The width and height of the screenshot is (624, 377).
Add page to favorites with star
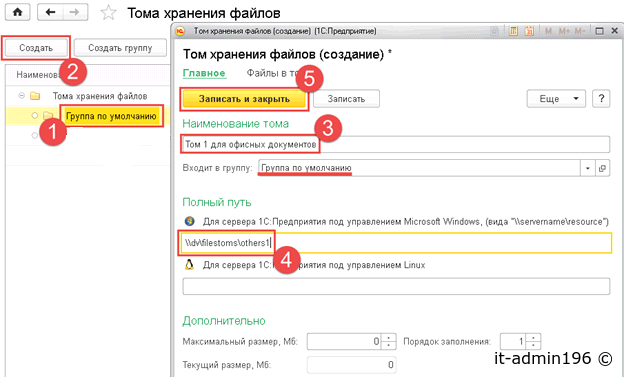pos(108,13)
